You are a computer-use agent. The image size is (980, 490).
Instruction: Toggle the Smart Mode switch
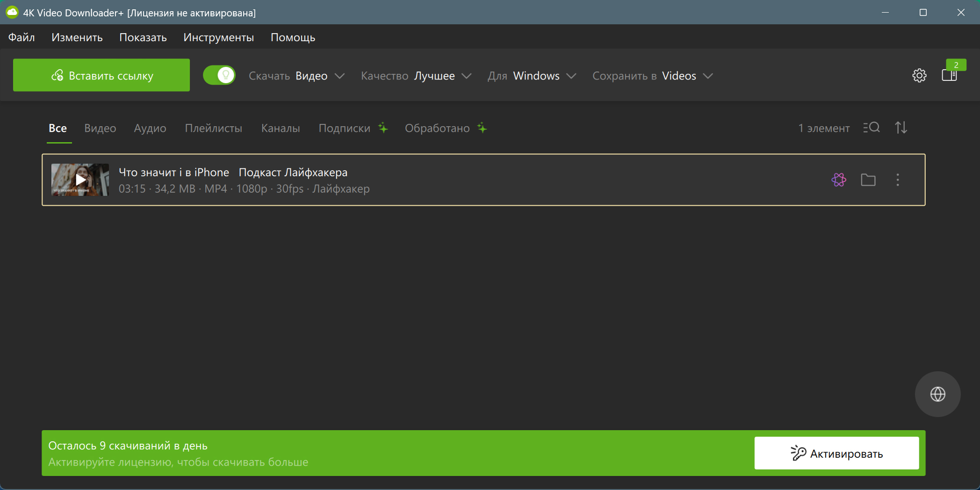tap(219, 75)
